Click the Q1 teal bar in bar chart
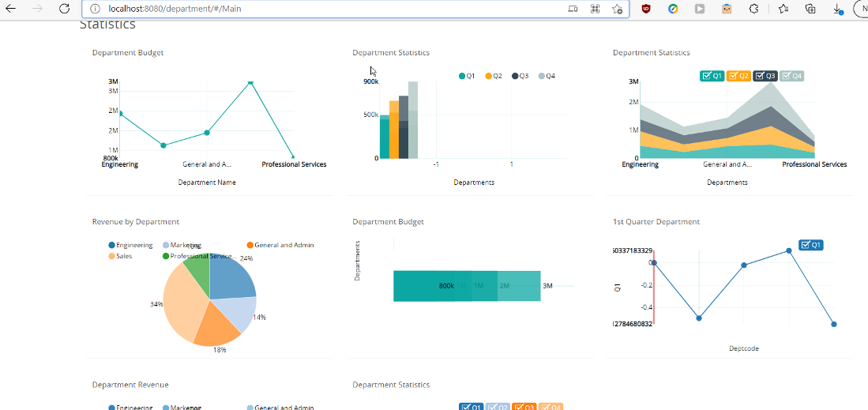This screenshot has width=868, height=410. click(385, 137)
